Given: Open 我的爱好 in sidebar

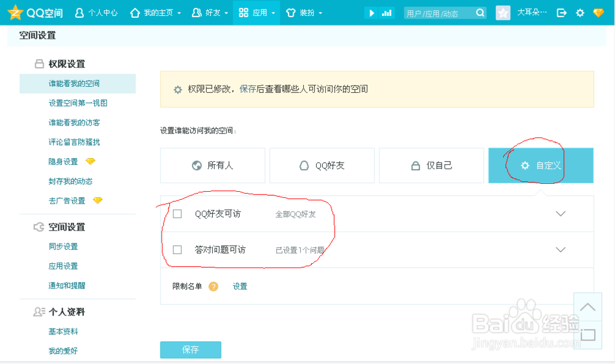Looking at the screenshot, I should pyautogui.click(x=63, y=350).
